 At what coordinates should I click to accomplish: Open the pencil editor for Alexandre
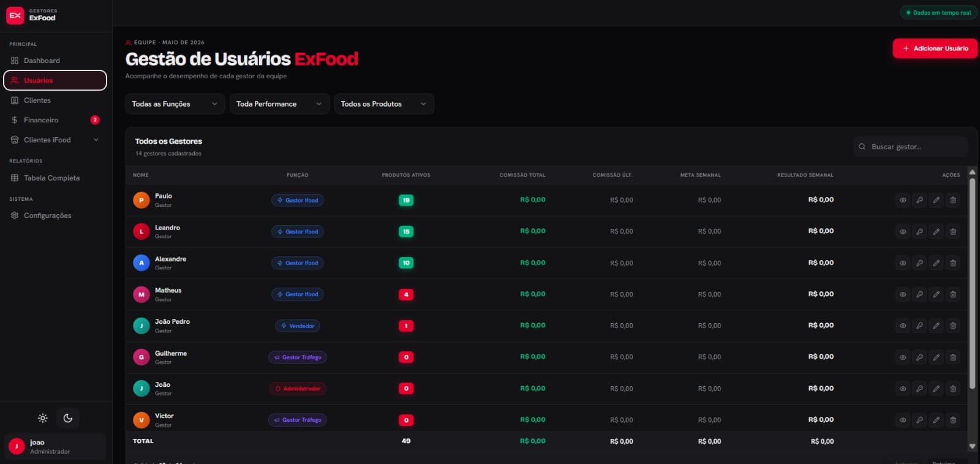pos(936,263)
